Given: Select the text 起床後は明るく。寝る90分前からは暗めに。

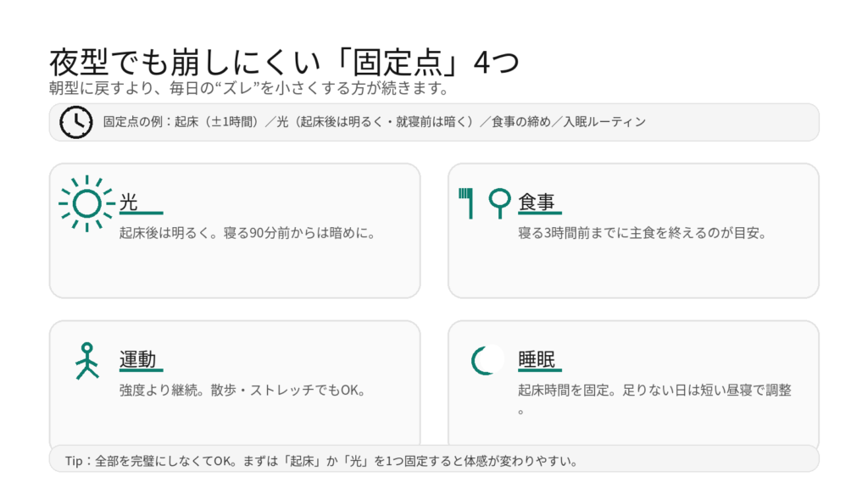Looking at the screenshot, I should click(x=247, y=232).
